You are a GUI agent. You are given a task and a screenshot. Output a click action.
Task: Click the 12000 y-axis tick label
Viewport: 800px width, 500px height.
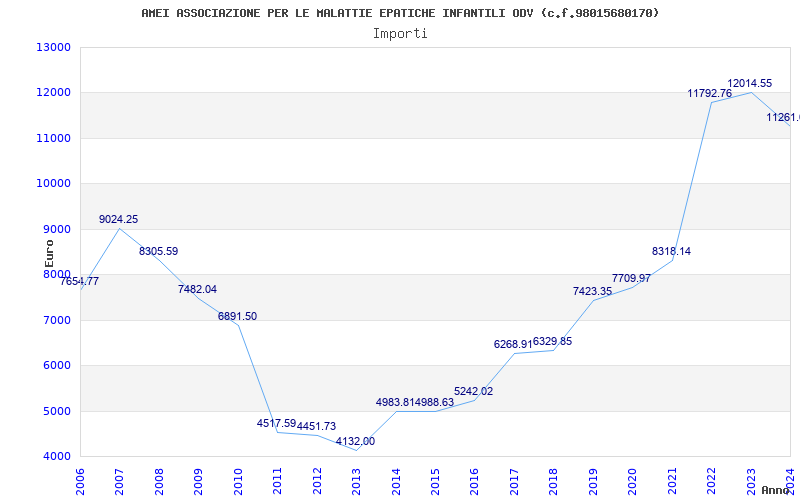click(x=54, y=93)
